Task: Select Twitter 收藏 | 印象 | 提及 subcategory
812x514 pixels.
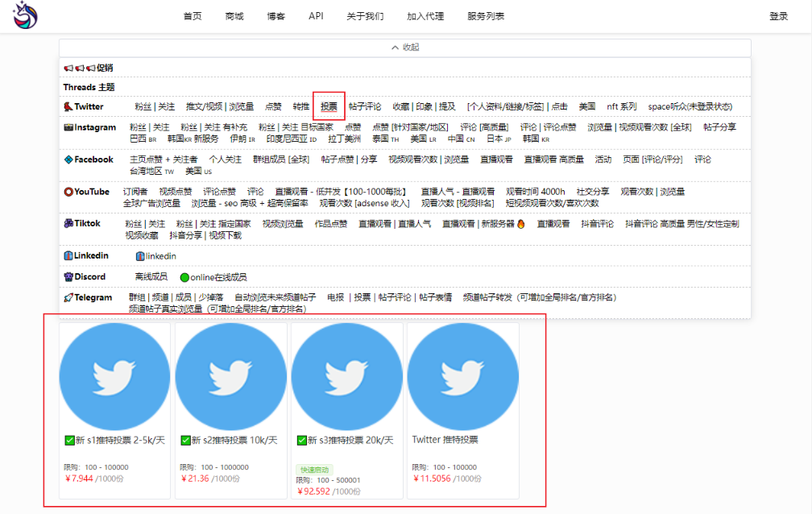Action: (424, 106)
